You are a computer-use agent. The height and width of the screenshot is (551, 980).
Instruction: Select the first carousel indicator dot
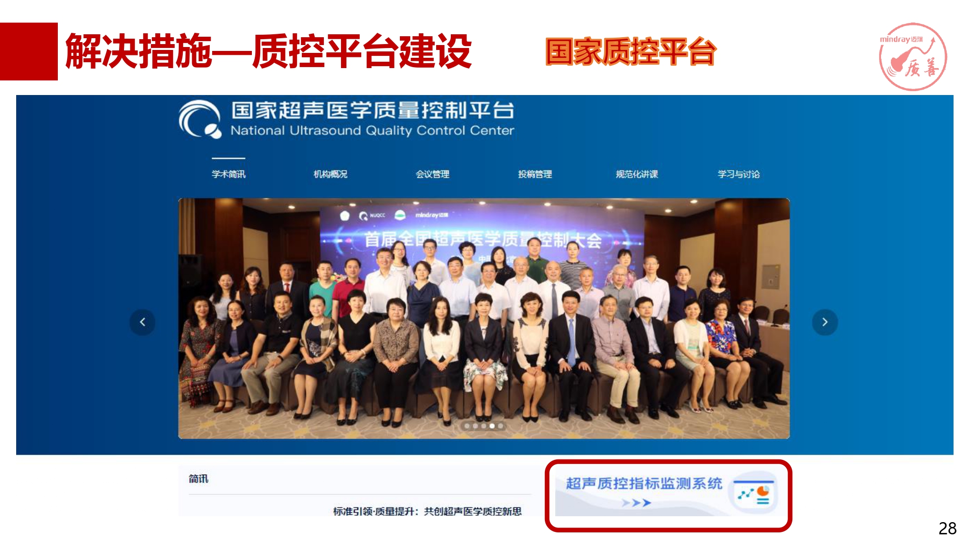pos(467,426)
